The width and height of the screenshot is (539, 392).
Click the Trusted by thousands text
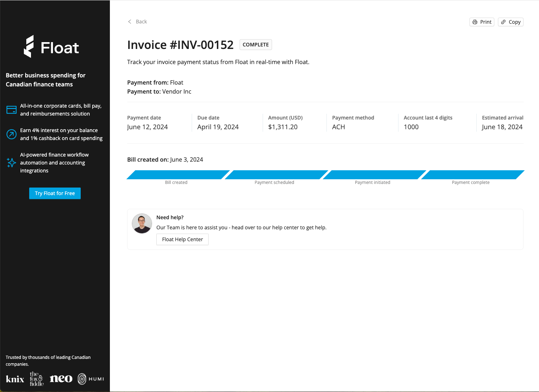[48, 361]
